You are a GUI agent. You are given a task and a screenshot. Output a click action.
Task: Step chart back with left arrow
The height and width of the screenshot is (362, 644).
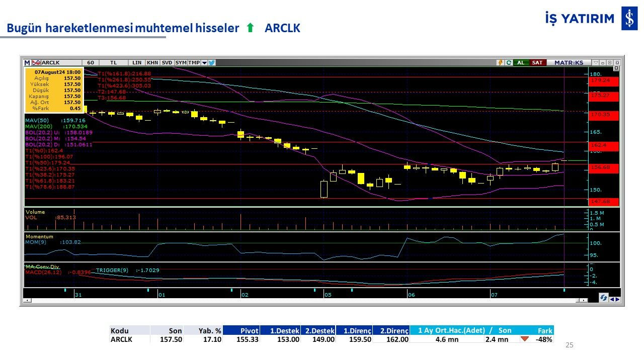click(x=612, y=299)
